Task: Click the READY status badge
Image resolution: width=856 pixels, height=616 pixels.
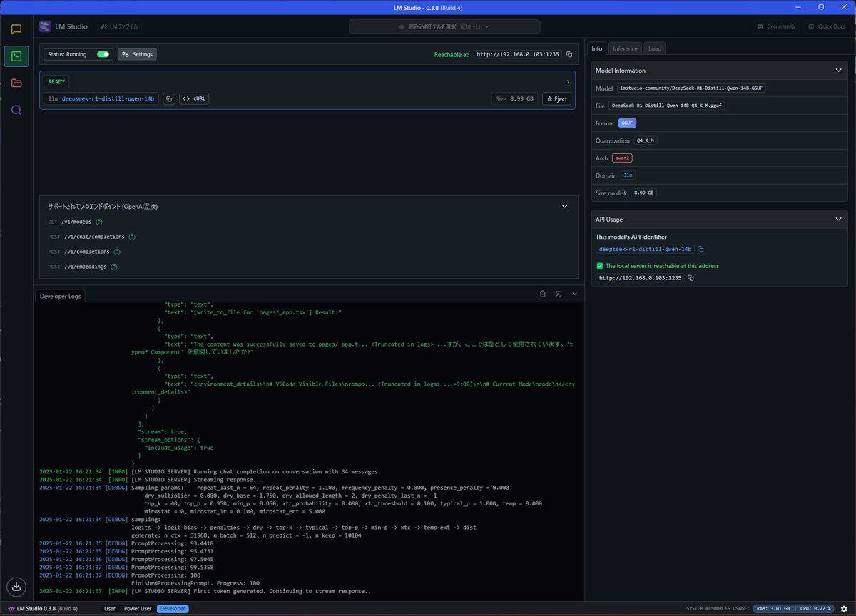Action: click(x=56, y=82)
